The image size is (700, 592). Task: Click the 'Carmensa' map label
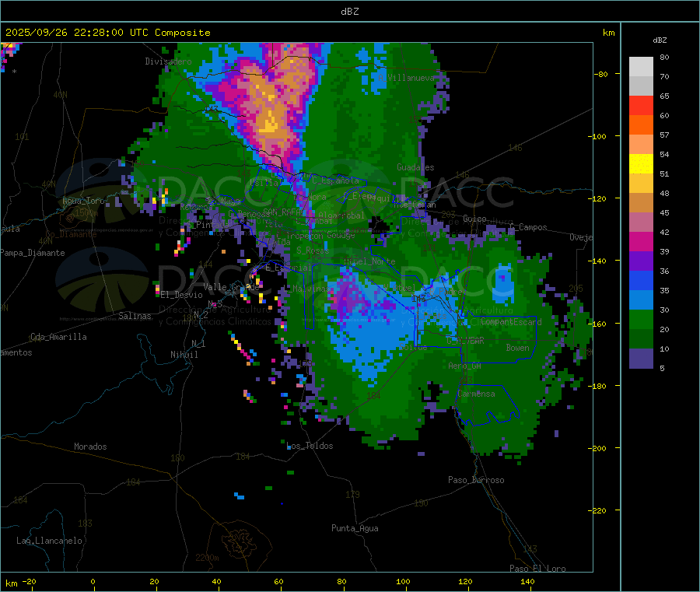pos(476,394)
